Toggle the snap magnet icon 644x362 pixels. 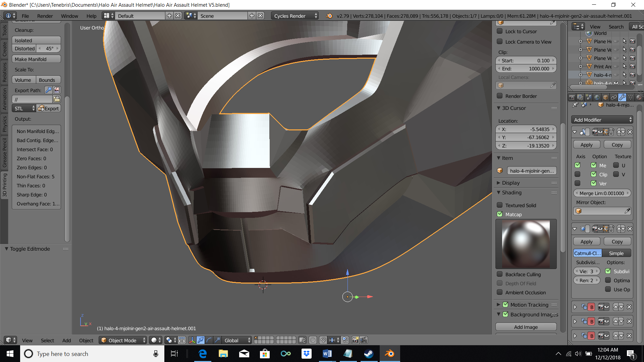(323, 340)
